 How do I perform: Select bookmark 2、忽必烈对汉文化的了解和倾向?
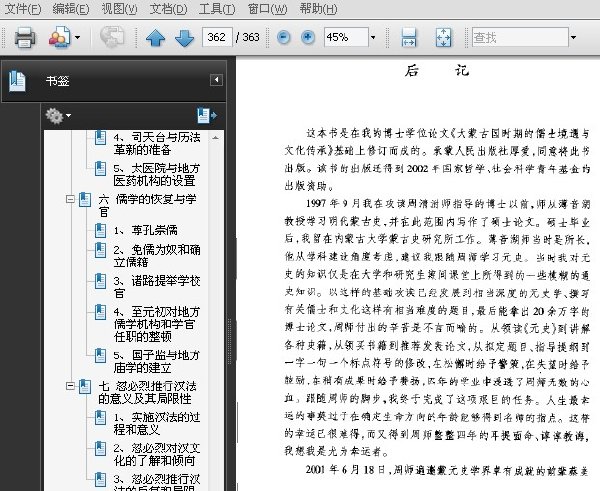(x=157, y=454)
